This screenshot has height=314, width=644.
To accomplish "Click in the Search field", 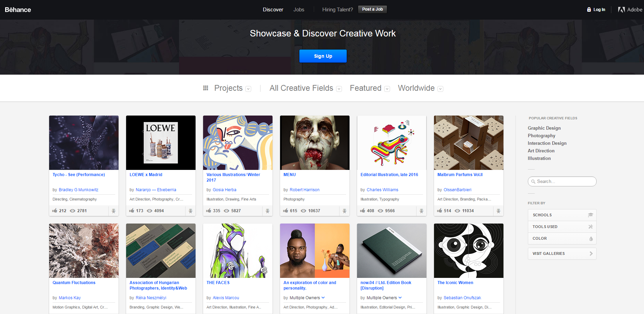I will point(562,182).
